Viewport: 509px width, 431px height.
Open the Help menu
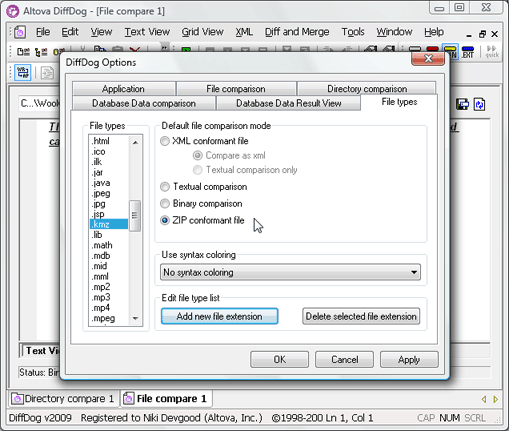point(434,32)
